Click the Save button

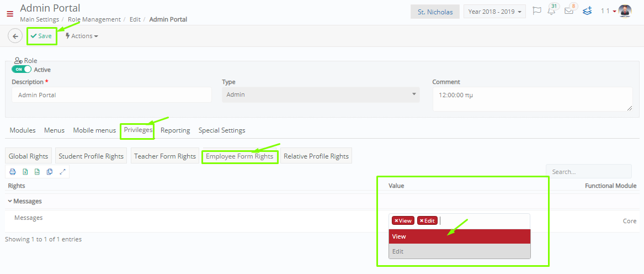coord(41,36)
